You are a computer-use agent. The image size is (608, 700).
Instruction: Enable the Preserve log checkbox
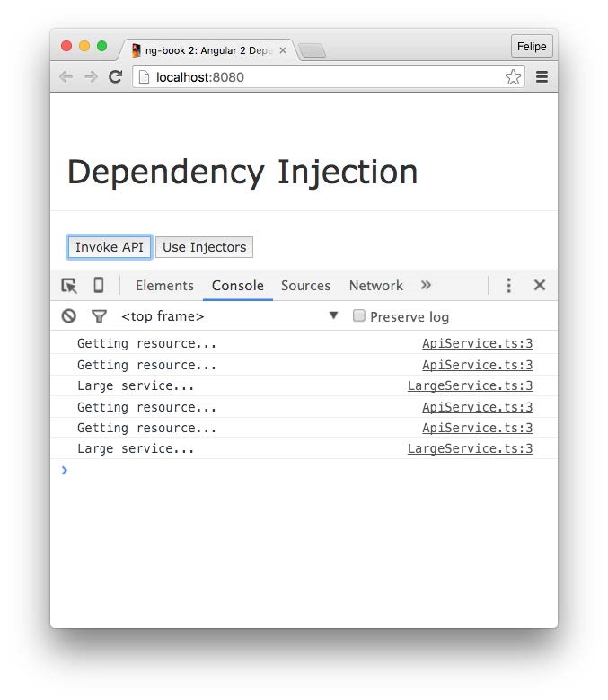[359, 315]
